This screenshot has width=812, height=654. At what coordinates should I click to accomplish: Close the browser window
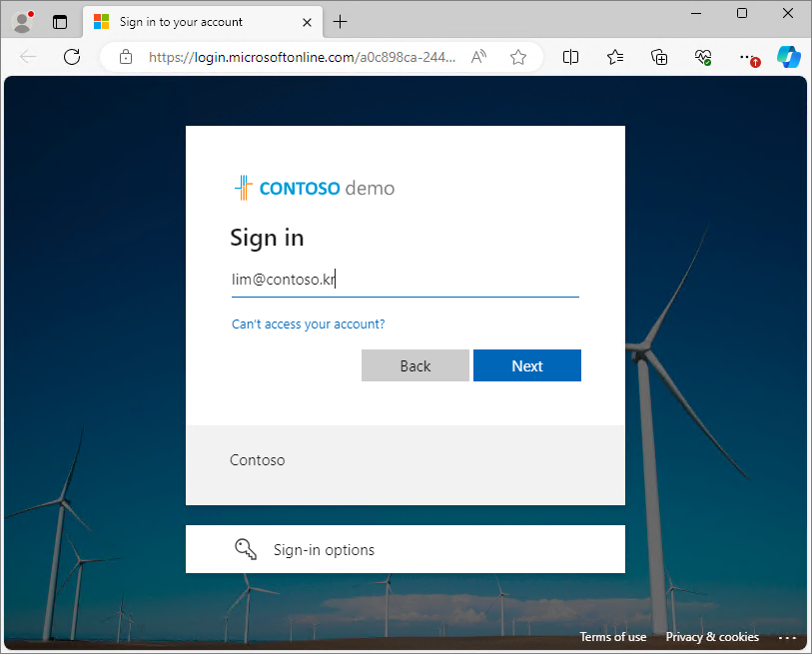point(788,13)
